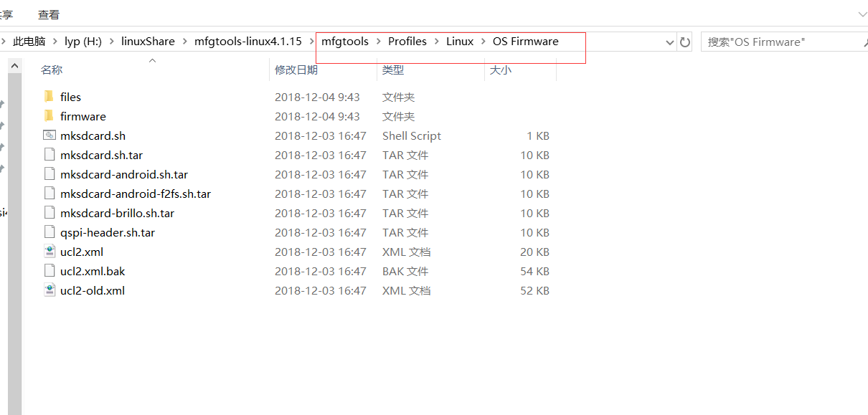Select mksdcard-android.sh.tar file name
This screenshot has height=415, width=868.
click(x=124, y=174)
